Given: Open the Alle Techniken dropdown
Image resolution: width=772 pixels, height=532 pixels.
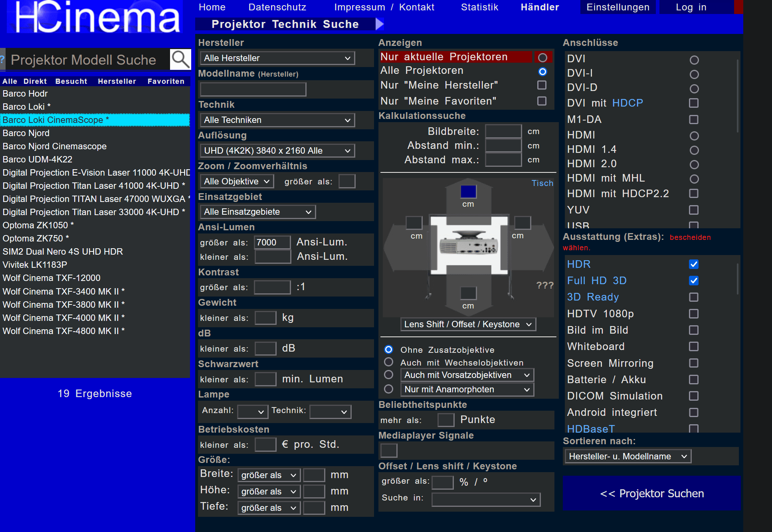Looking at the screenshot, I should coord(277,120).
